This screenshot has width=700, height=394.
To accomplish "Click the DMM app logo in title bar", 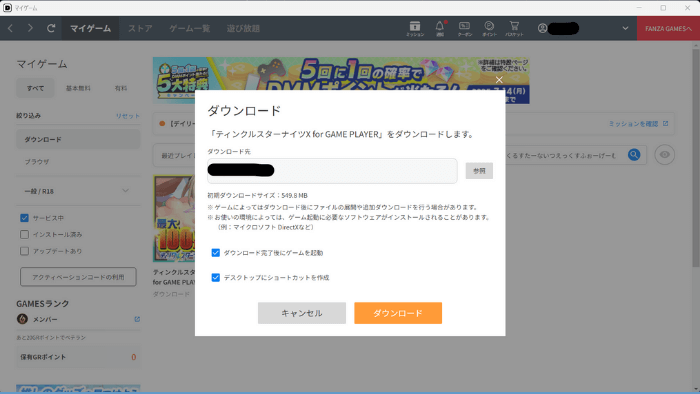I will (7, 8).
